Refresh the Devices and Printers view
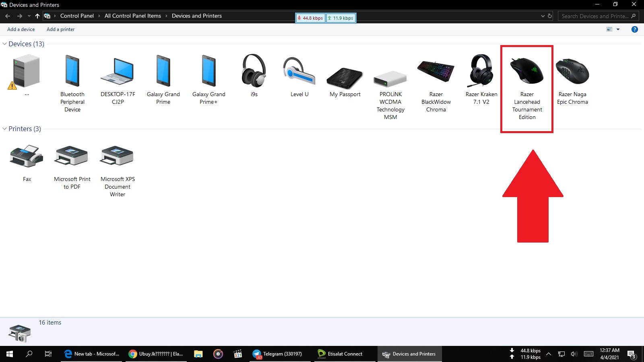 pyautogui.click(x=550, y=16)
